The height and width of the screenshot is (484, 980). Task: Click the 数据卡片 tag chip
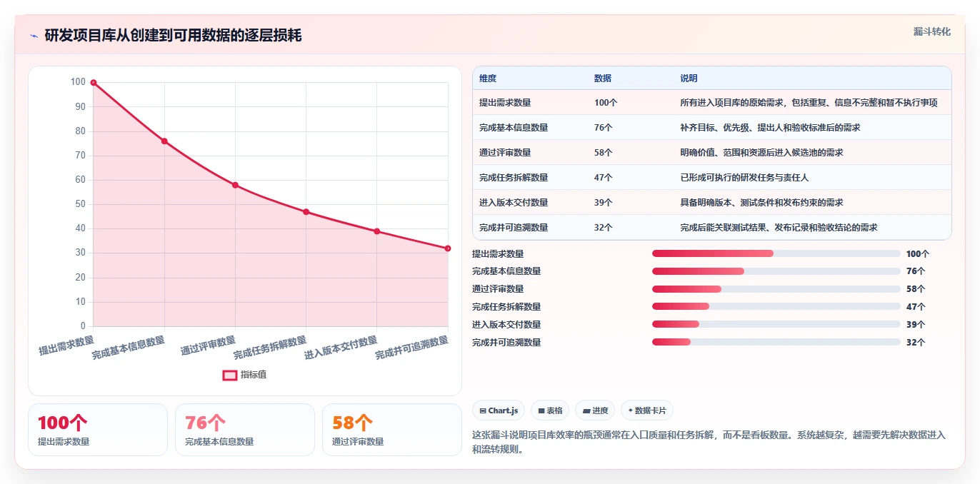tap(647, 410)
